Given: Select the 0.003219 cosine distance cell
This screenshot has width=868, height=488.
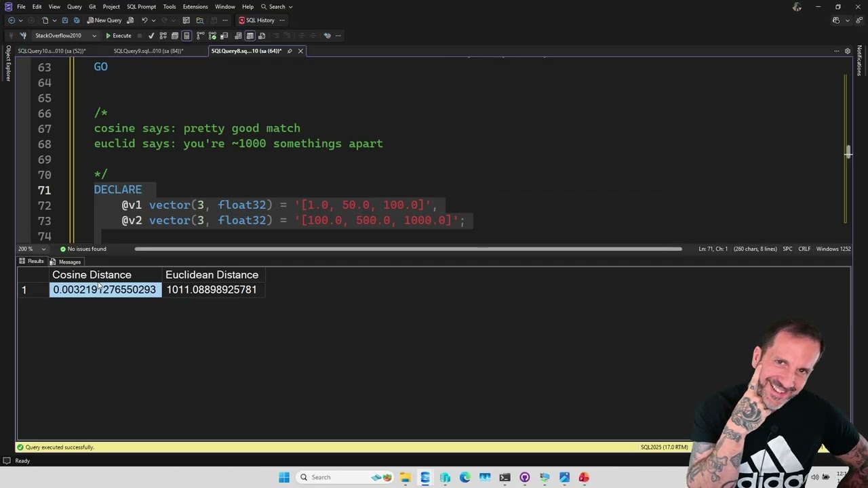Looking at the screenshot, I should coord(106,289).
